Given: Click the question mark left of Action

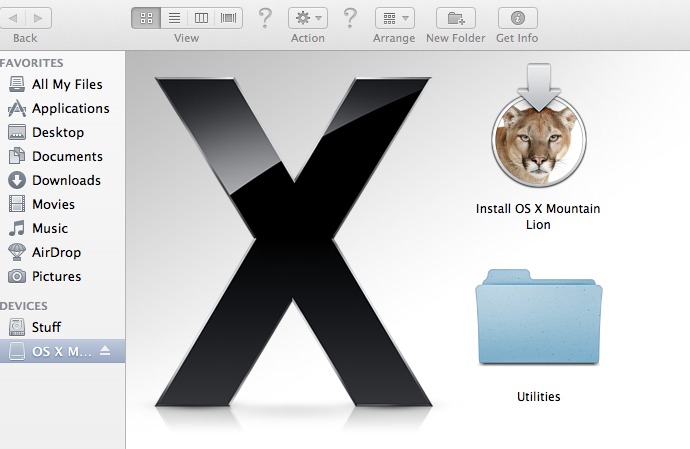Looking at the screenshot, I should click(x=265, y=18).
